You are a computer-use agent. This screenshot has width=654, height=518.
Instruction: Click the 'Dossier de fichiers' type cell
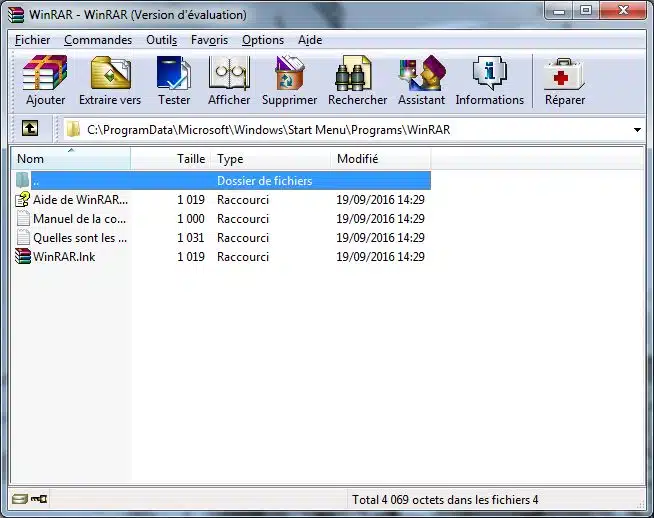click(264, 181)
